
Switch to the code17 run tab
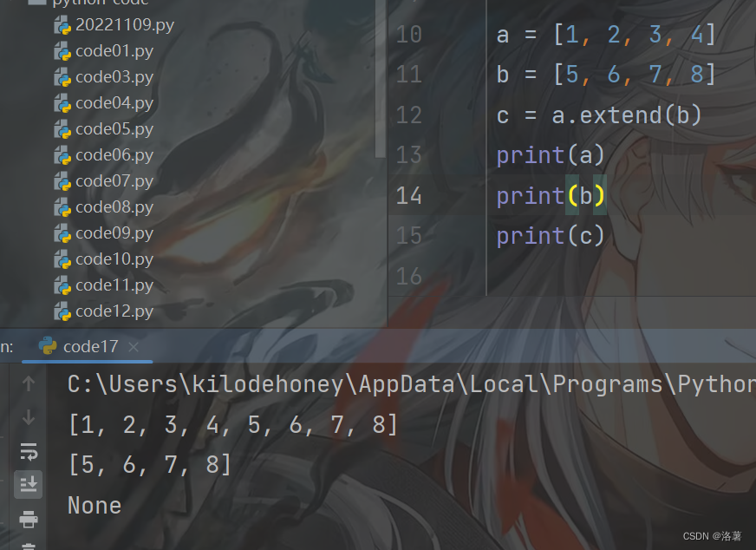click(88, 346)
